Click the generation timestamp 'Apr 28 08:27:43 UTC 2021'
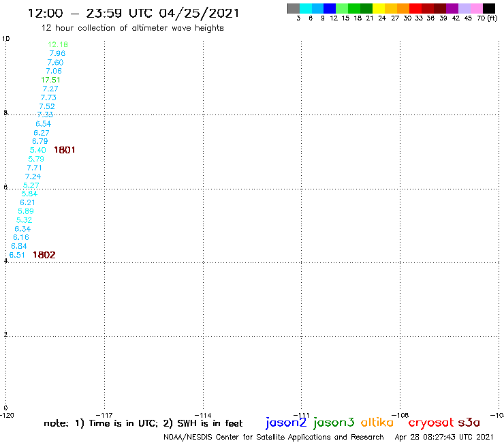The height and width of the screenshot is (443, 504). [444, 437]
